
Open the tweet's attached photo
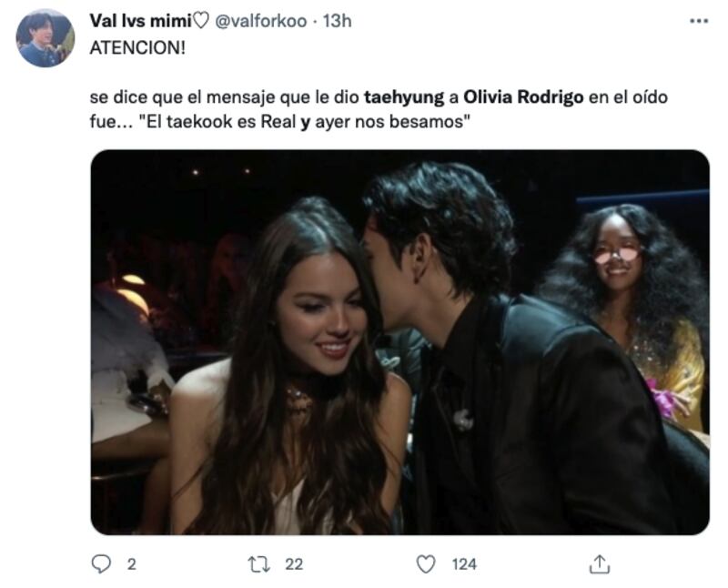(399, 341)
